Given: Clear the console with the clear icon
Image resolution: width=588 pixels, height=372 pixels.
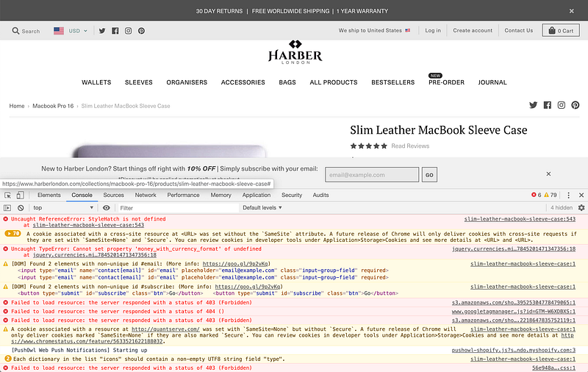Looking at the screenshot, I should [21, 208].
